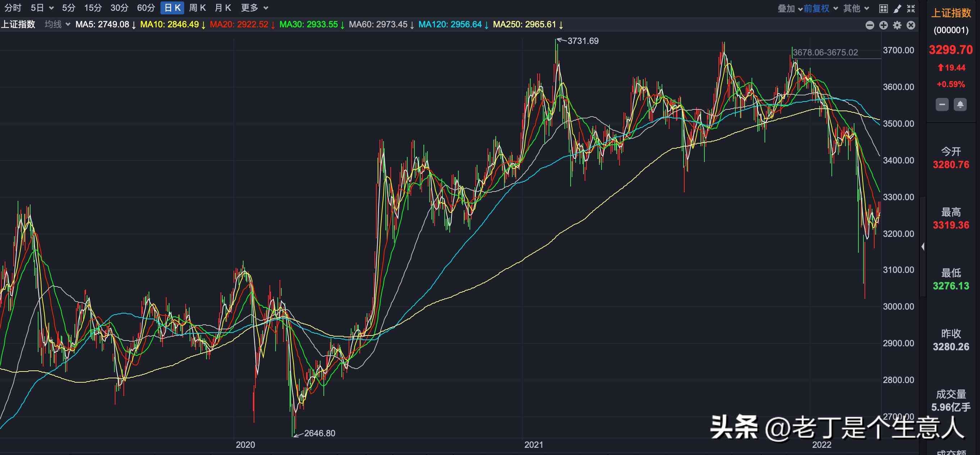This screenshot has height=455, width=980.
Task: Zoom in chart with plus circle icon
Action: [883, 25]
